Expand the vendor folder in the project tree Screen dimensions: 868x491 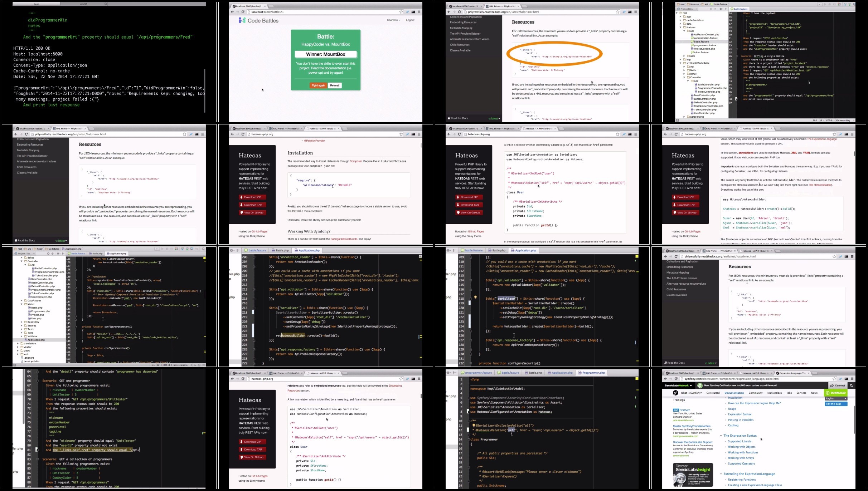(18, 347)
